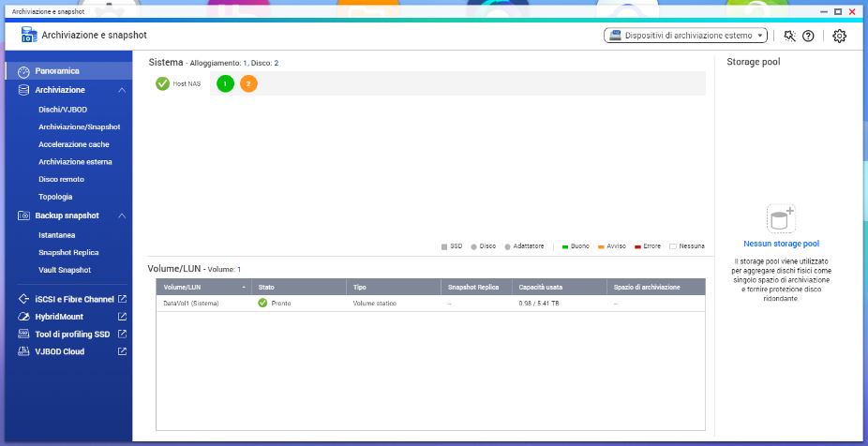868x446 pixels.
Task: Select Panoramica in the sidebar
Action: (x=57, y=71)
